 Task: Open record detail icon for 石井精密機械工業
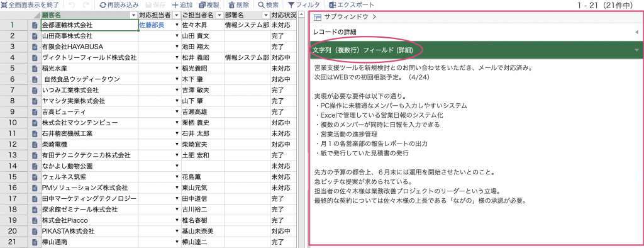pos(35,133)
